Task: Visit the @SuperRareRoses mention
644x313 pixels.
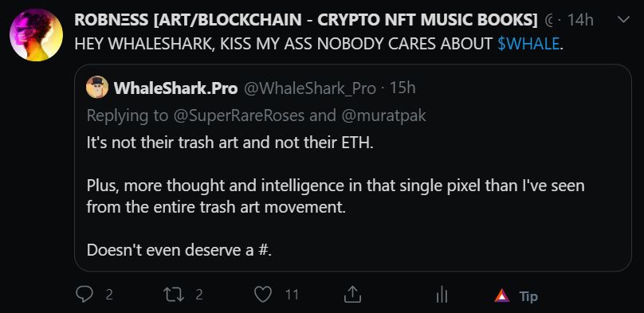Action: click(239, 115)
